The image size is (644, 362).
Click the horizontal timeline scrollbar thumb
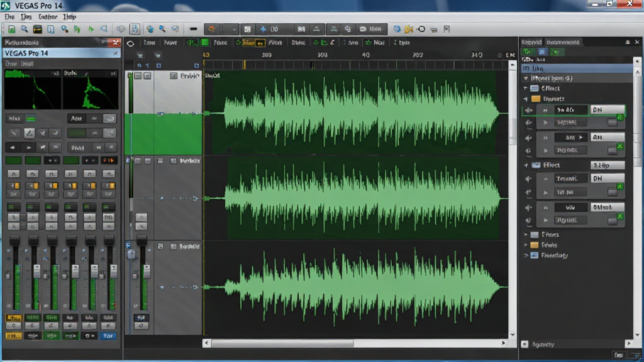(282, 343)
